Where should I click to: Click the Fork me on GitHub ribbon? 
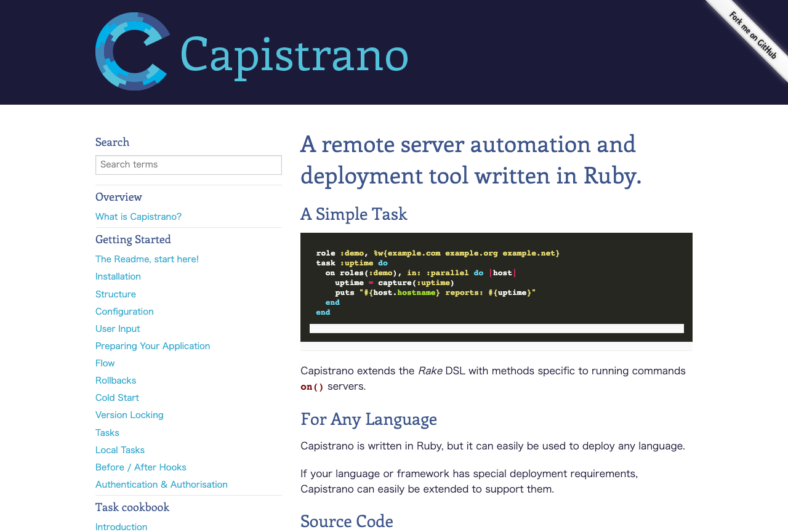[x=752, y=35]
